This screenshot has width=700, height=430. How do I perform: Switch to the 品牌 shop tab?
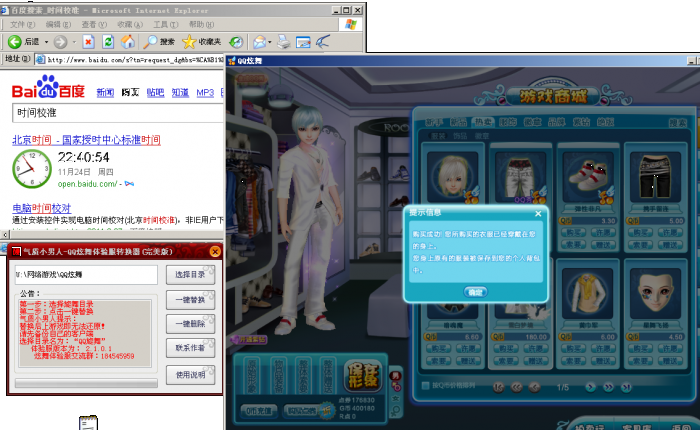[557, 122]
